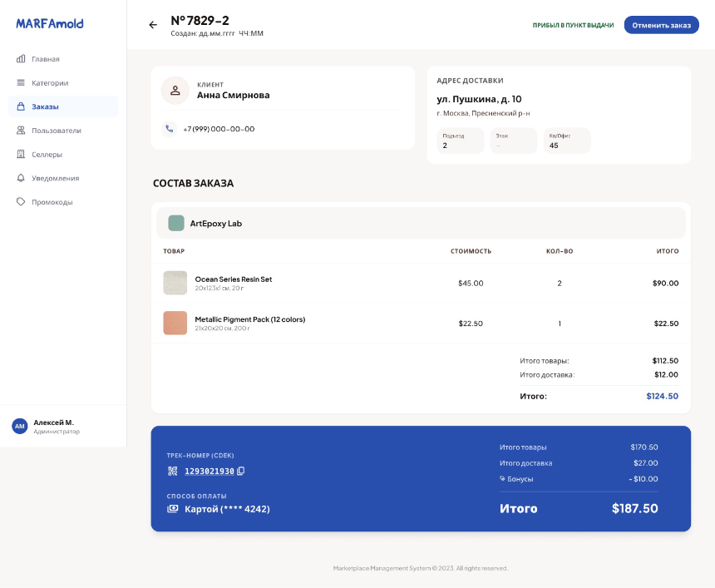Go back with the arrow icon
This screenshot has width=715, height=588.
pos(153,25)
